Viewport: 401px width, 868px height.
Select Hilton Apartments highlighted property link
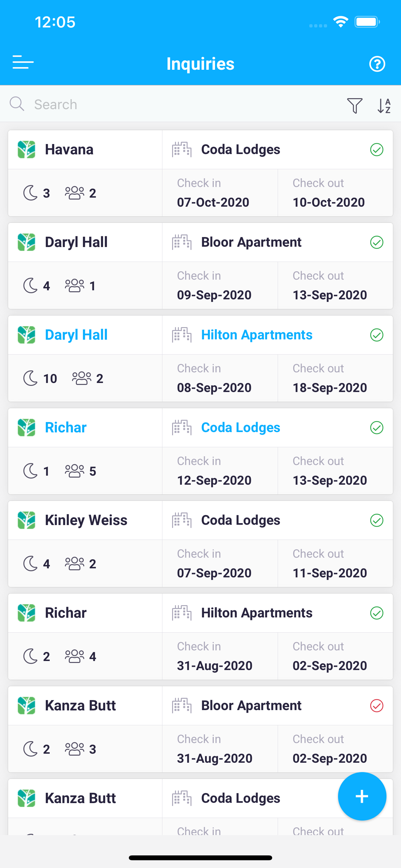coord(257,335)
